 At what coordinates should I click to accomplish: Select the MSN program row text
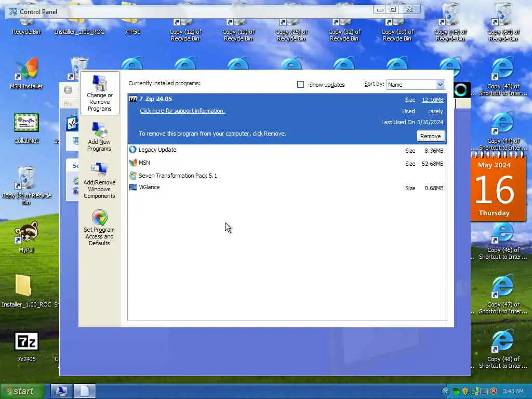click(x=144, y=163)
